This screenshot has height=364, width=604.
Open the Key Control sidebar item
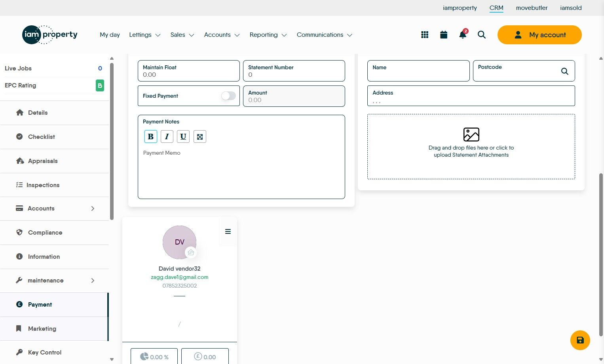[55, 353]
